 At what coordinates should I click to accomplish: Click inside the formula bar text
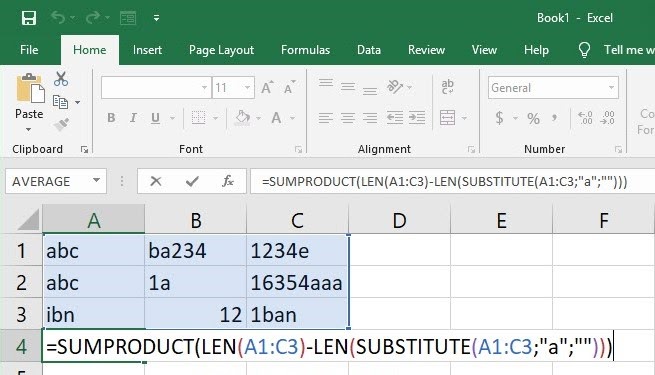[x=444, y=182]
